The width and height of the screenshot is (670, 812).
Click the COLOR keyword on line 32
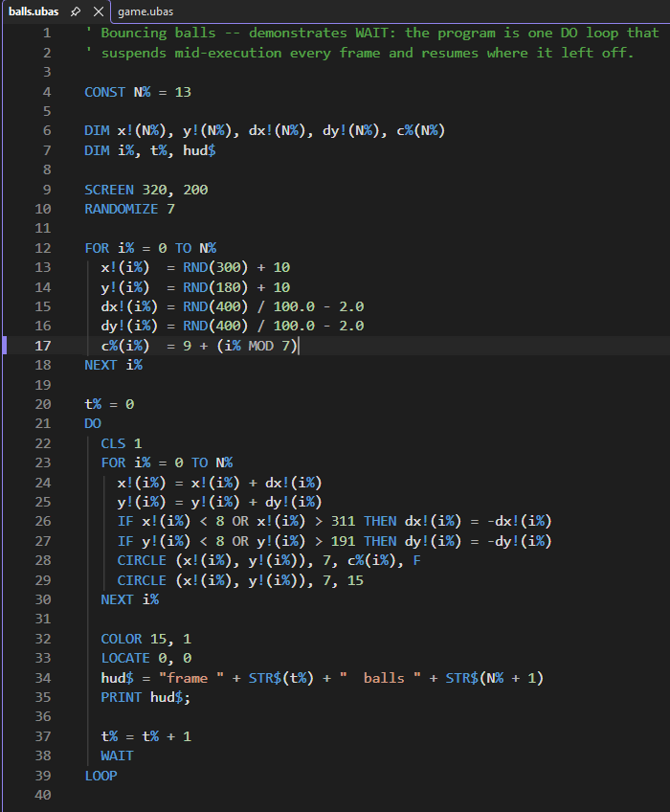[122, 639]
